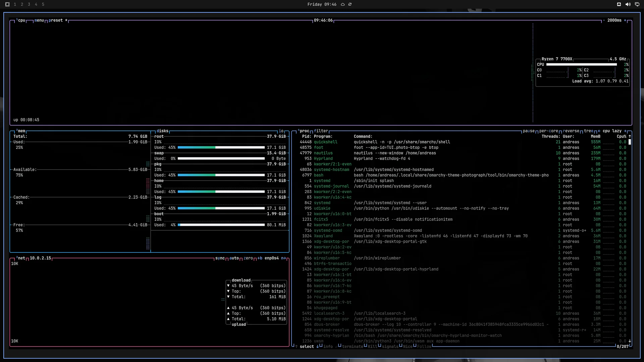Switch to workspace 3 in top bar
The image size is (644, 362).
[x=29, y=4]
